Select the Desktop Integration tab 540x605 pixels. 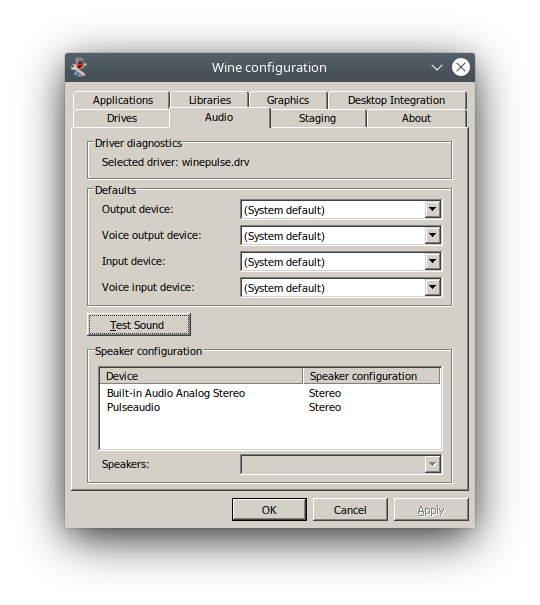click(397, 100)
